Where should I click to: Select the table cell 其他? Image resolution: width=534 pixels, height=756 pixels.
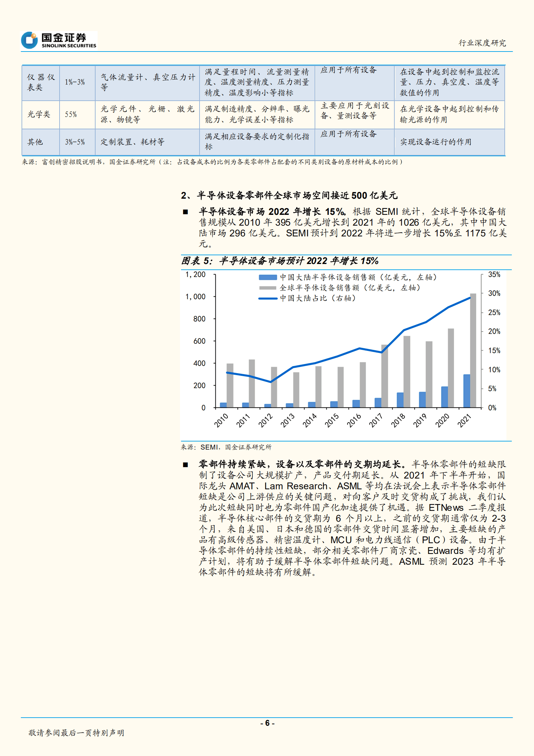pyautogui.click(x=41, y=142)
